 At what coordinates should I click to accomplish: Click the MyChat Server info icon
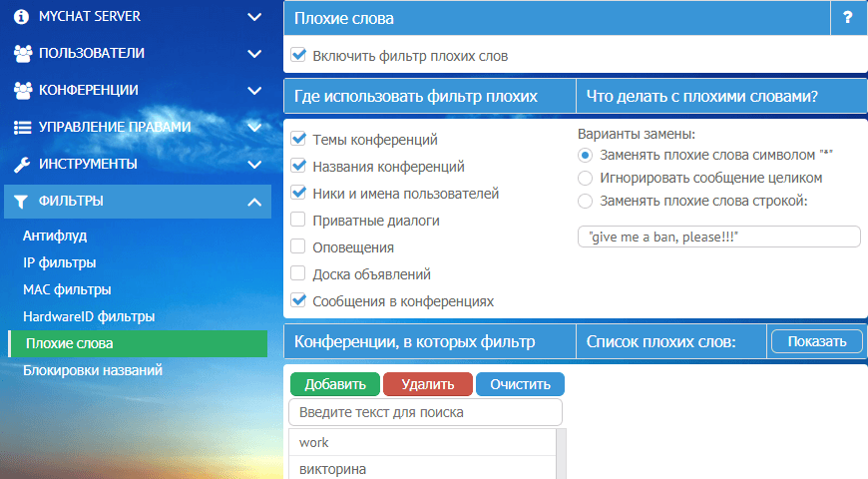click(x=22, y=17)
